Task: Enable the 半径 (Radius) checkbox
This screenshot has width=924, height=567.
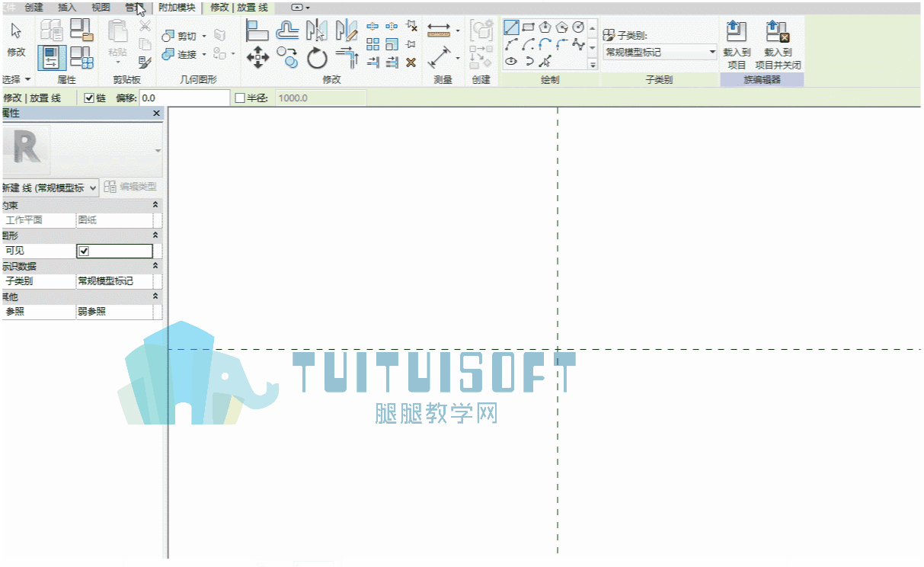Action: [x=240, y=98]
